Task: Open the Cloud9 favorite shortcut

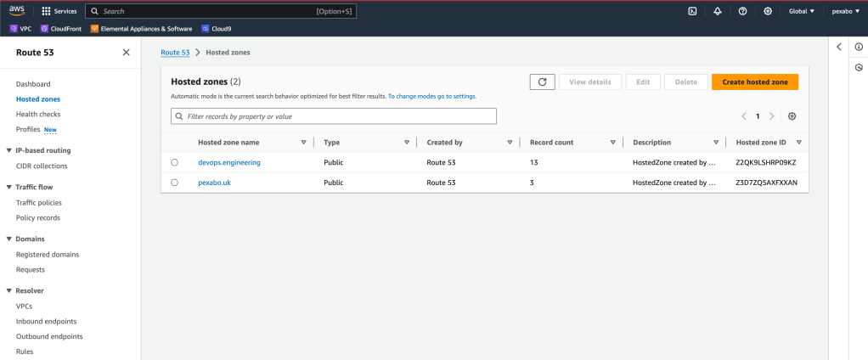Action: [x=217, y=29]
